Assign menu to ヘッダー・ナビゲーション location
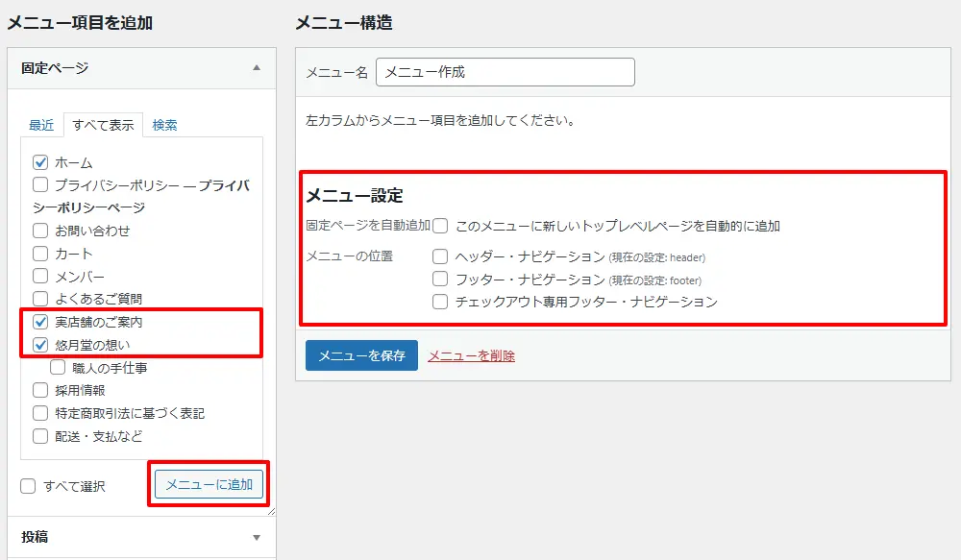Screen dimensions: 961x560 (x=440, y=256)
